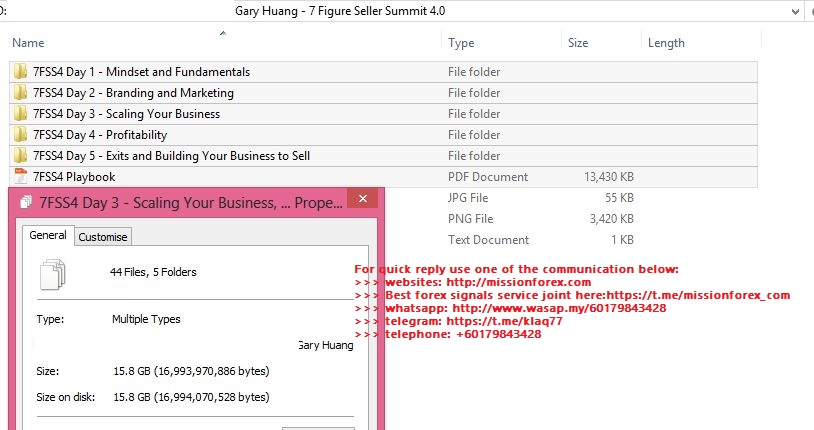Click the Properties dialog title bar icon
Viewport: 814px width, 430px height.
[26, 203]
